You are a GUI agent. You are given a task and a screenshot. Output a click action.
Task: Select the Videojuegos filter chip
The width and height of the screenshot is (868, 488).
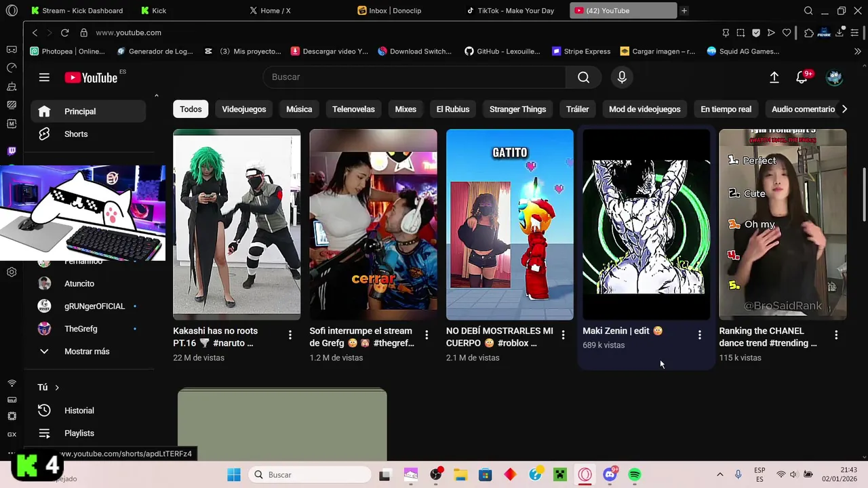(244, 109)
